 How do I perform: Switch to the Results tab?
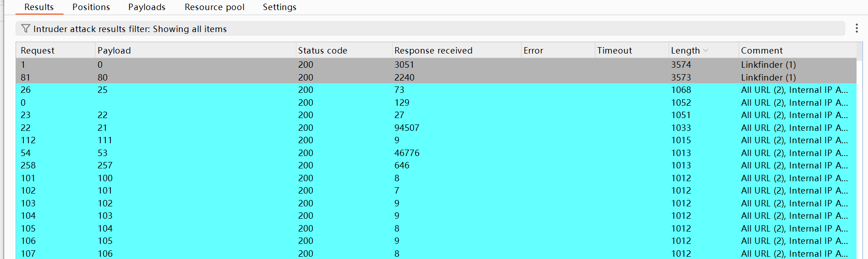(39, 7)
